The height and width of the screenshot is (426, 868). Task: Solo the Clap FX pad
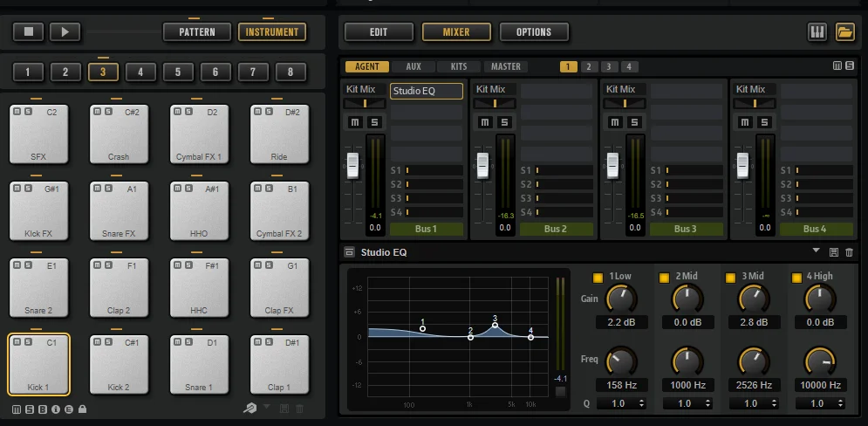pyautogui.click(x=269, y=265)
